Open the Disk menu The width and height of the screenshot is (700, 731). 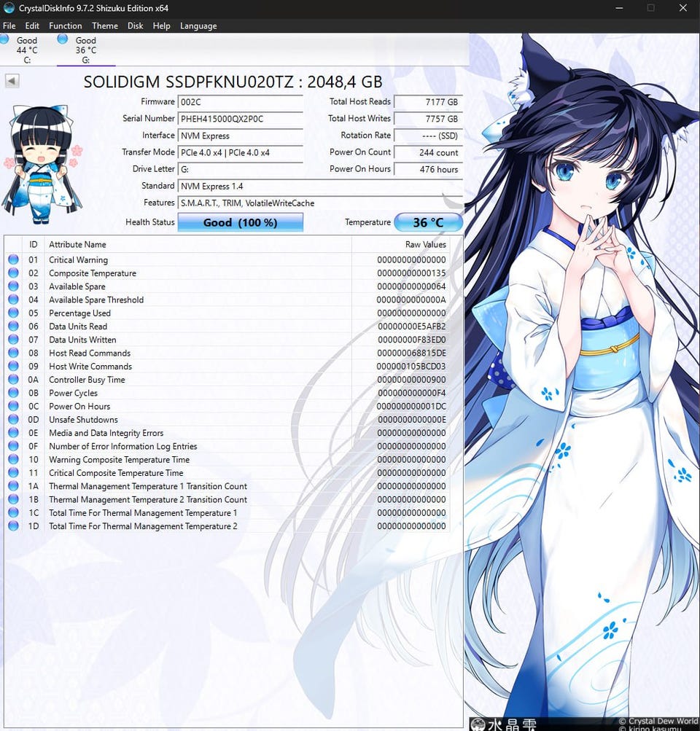(x=135, y=26)
